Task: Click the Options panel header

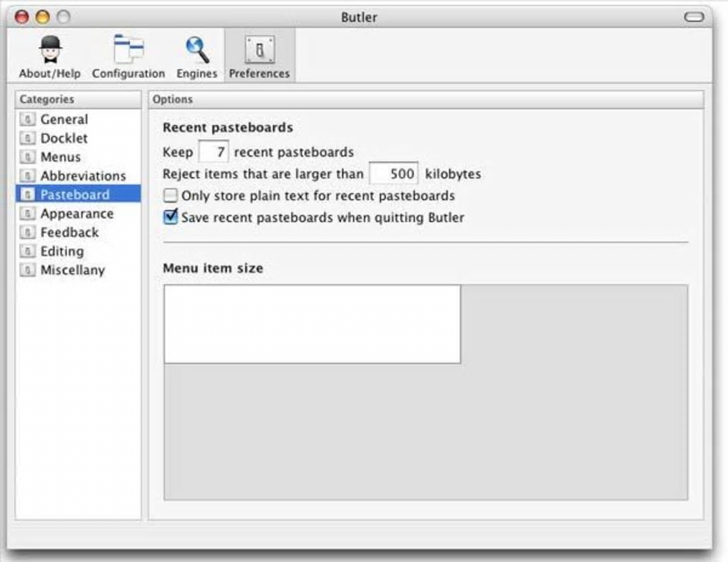Action: [426, 99]
